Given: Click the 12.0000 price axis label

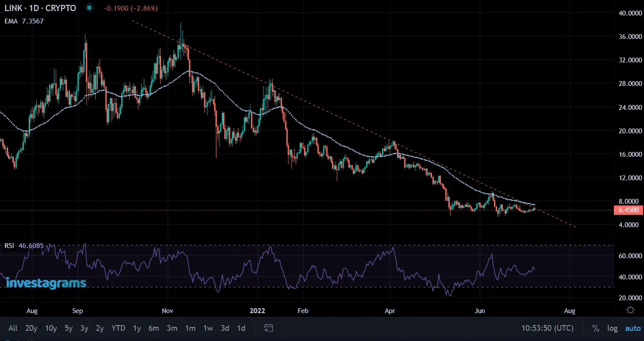Looking at the screenshot, I should (630, 178).
